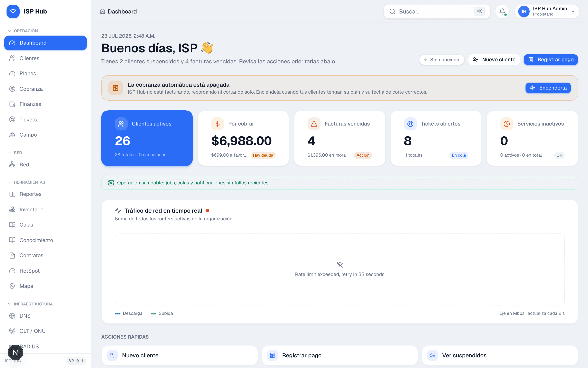Click the notifications bell icon
The height and width of the screenshot is (368, 588).
click(502, 11)
